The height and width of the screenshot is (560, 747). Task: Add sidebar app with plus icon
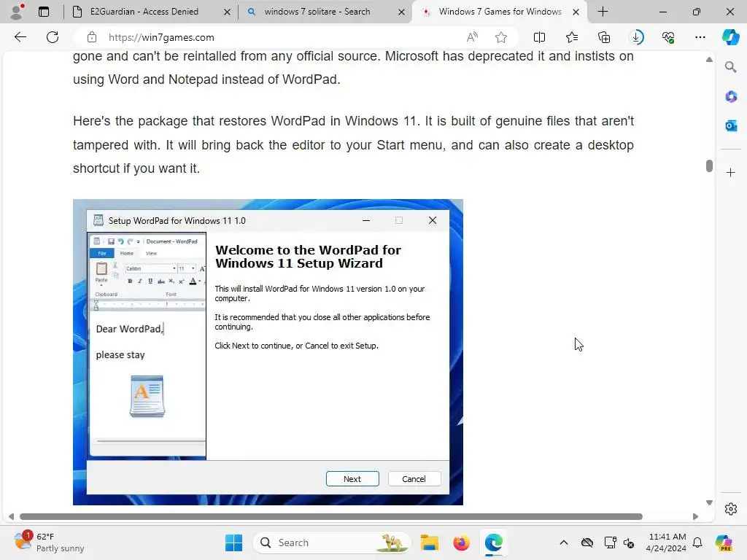730,172
